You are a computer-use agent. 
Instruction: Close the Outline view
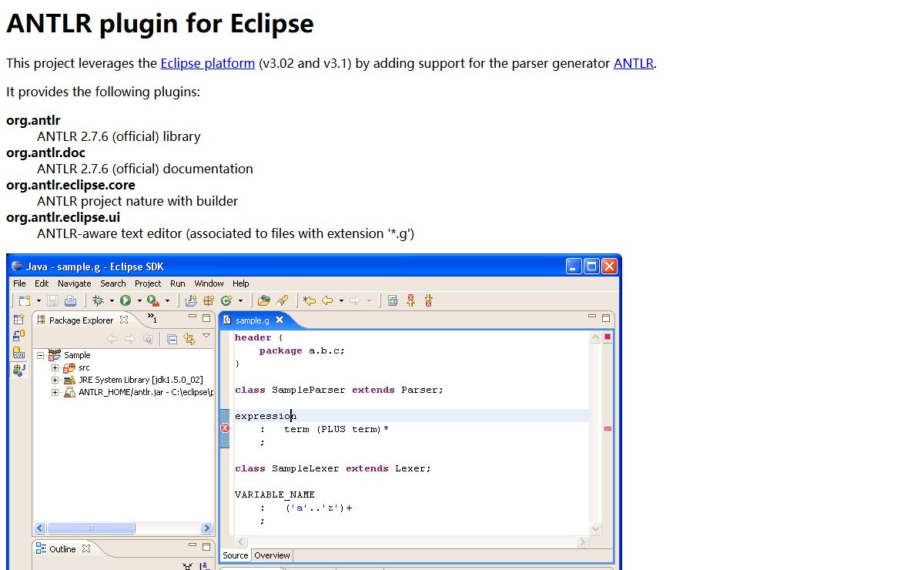pos(86,548)
